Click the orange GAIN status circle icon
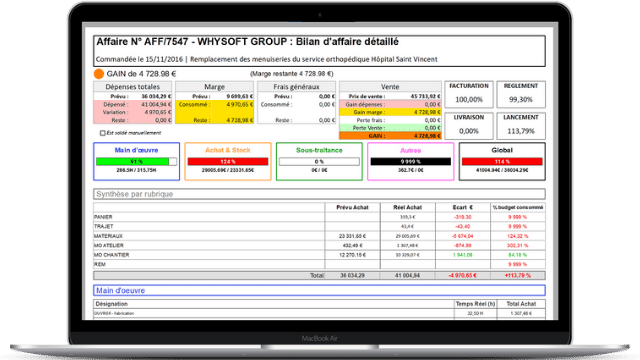 click(98, 74)
